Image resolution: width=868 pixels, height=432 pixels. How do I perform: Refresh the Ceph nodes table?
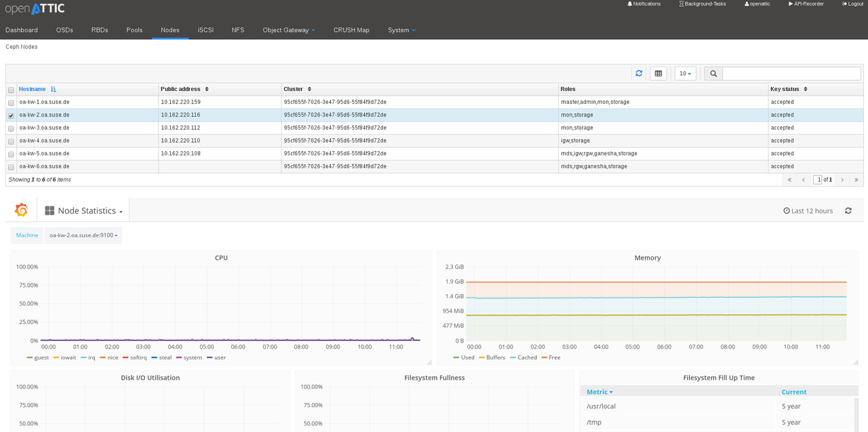coord(639,73)
